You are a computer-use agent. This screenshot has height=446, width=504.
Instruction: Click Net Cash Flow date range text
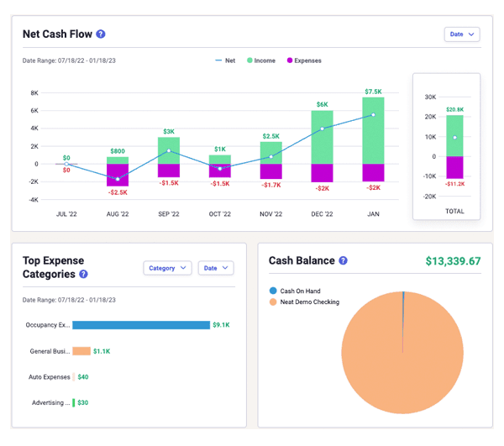pyautogui.click(x=69, y=60)
